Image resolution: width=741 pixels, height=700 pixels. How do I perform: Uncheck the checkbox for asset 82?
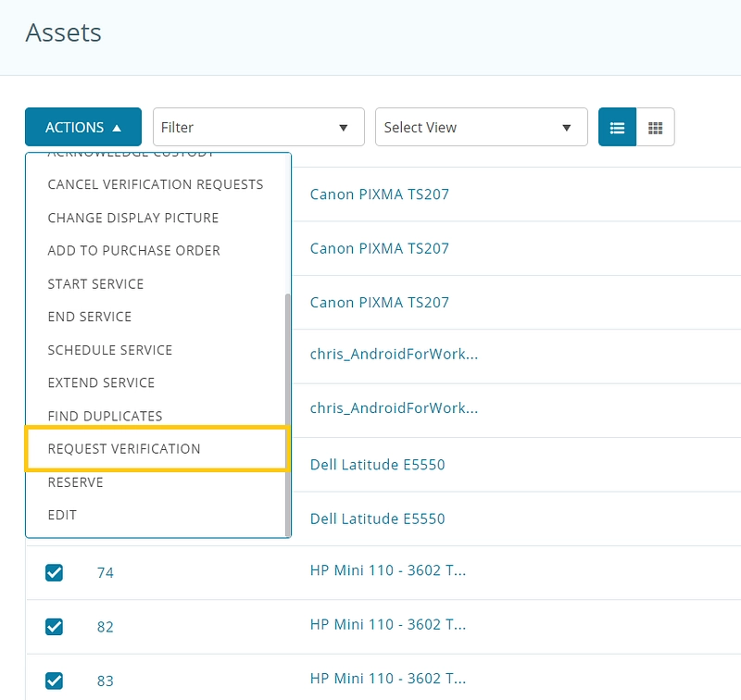point(55,627)
